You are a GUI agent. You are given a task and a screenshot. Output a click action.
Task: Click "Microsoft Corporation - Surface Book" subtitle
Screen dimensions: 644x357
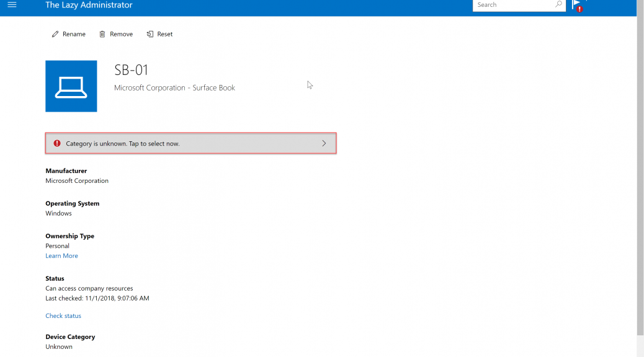(174, 88)
